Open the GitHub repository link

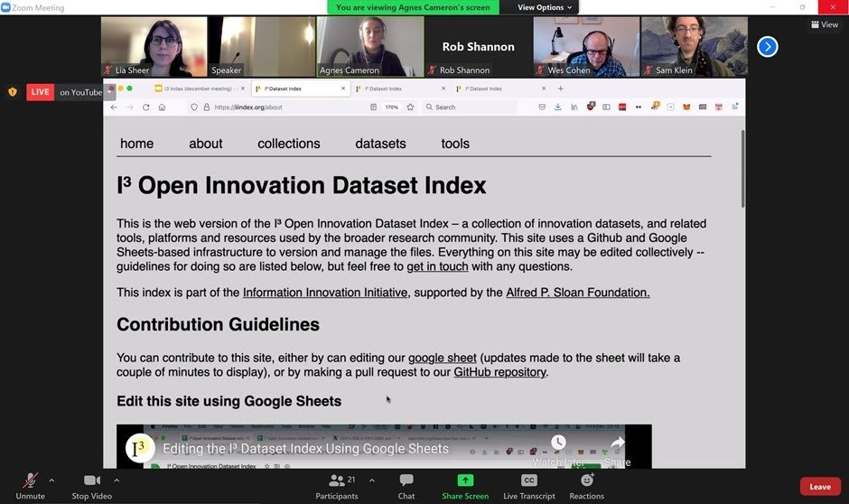(499, 372)
